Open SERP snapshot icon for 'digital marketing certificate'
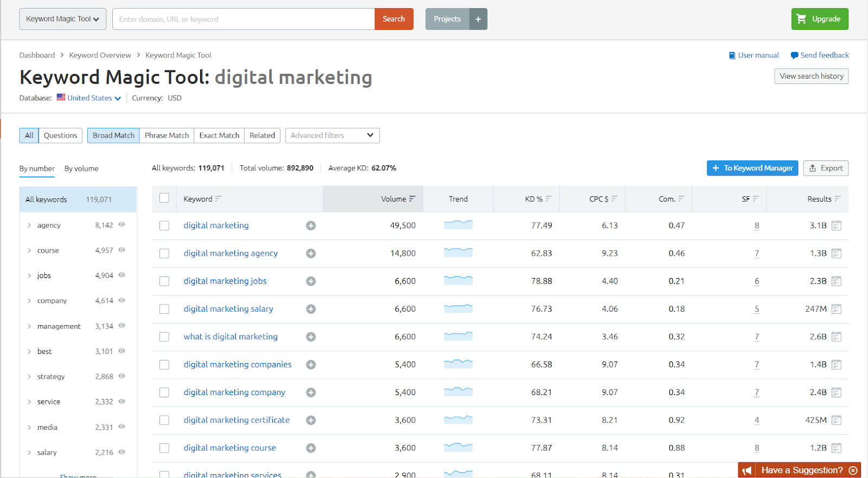Image resolution: width=868 pixels, height=478 pixels. (837, 420)
